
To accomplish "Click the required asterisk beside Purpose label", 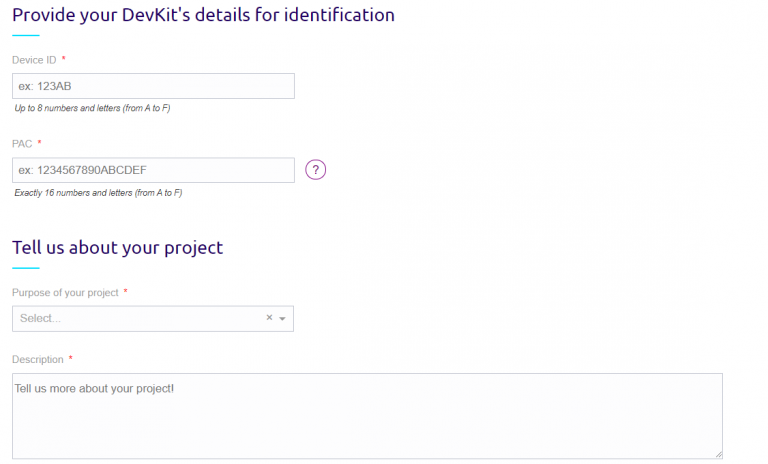I will coord(125,292).
